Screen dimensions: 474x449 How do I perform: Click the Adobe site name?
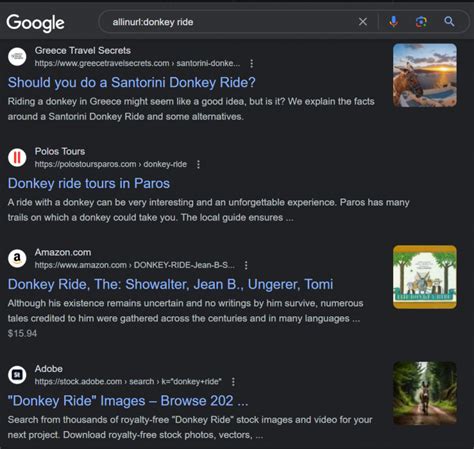tap(49, 369)
